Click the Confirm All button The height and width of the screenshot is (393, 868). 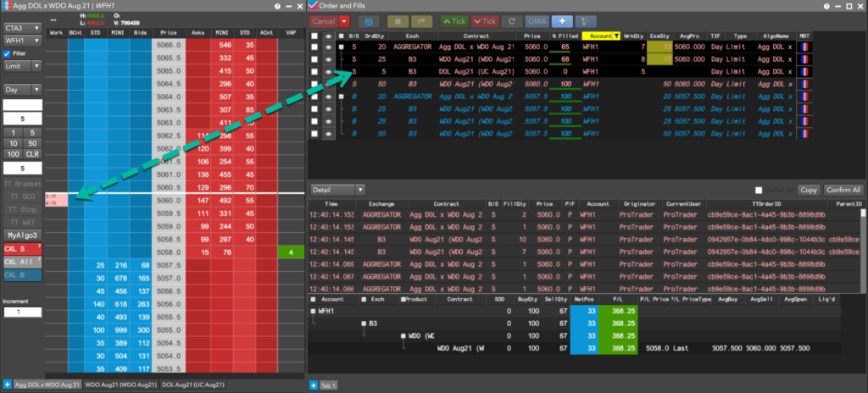pyautogui.click(x=843, y=190)
